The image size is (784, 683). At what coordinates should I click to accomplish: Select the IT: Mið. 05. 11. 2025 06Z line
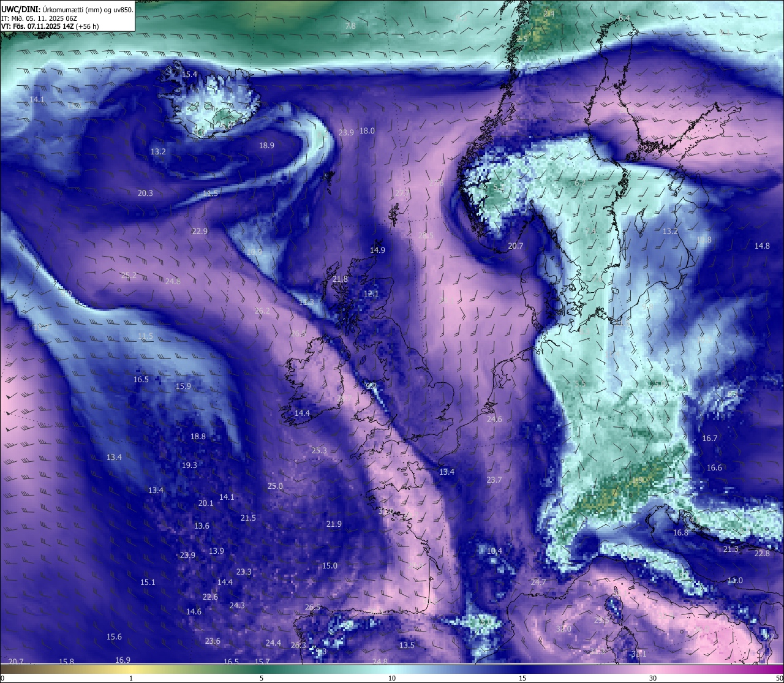(39, 18)
